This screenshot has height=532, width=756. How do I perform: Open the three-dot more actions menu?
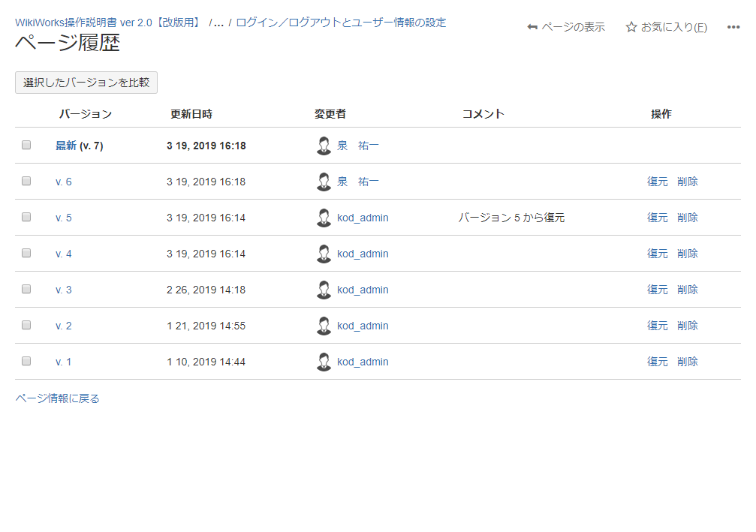733,27
